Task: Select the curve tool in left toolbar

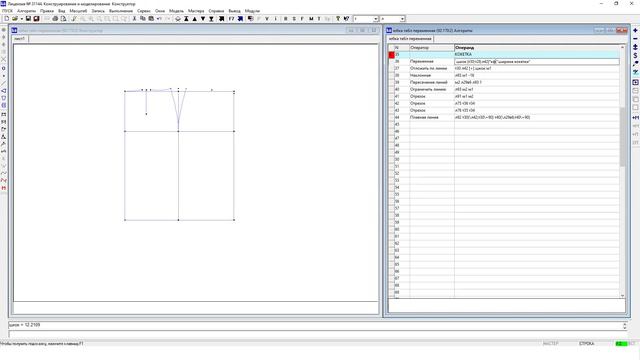Action: click(x=4, y=173)
